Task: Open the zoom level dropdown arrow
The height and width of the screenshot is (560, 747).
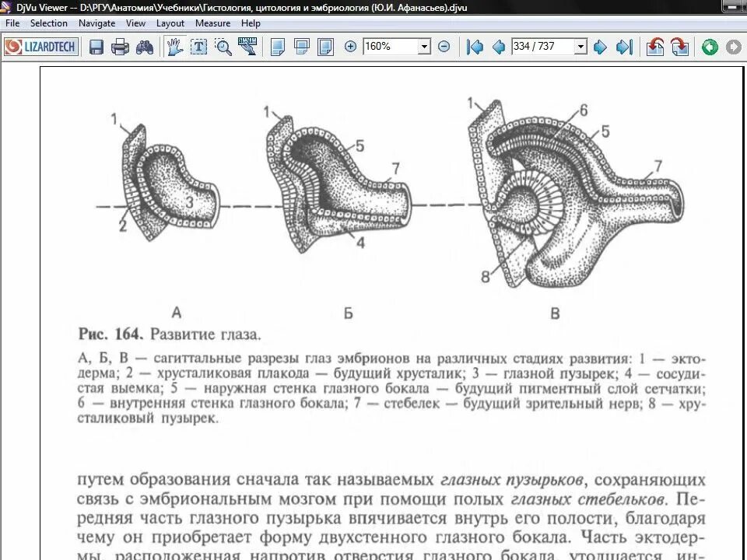Action: (425, 47)
